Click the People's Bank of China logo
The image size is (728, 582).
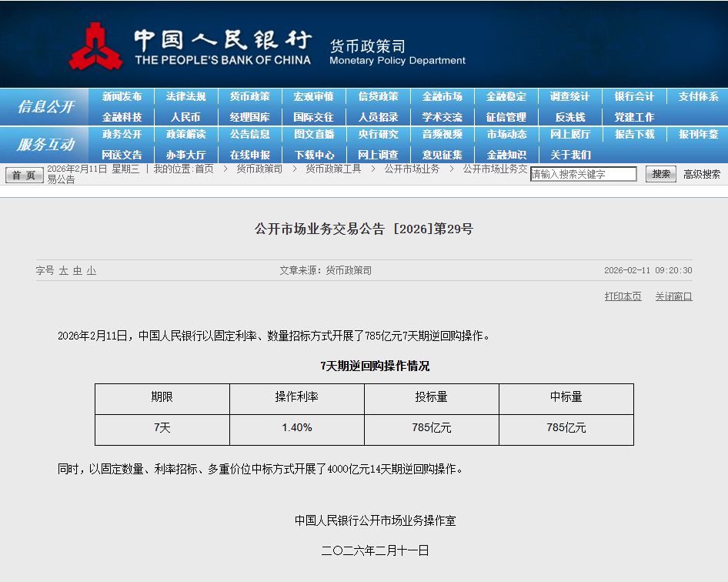click(96, 46)
